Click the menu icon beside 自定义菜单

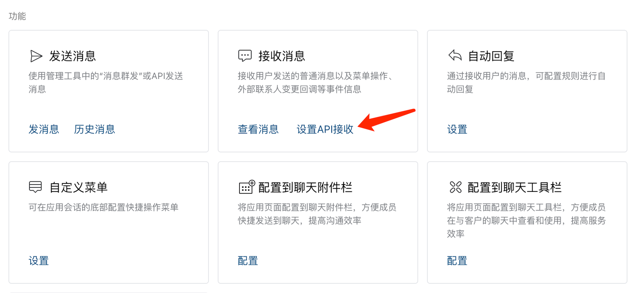(x=35, y=187)
